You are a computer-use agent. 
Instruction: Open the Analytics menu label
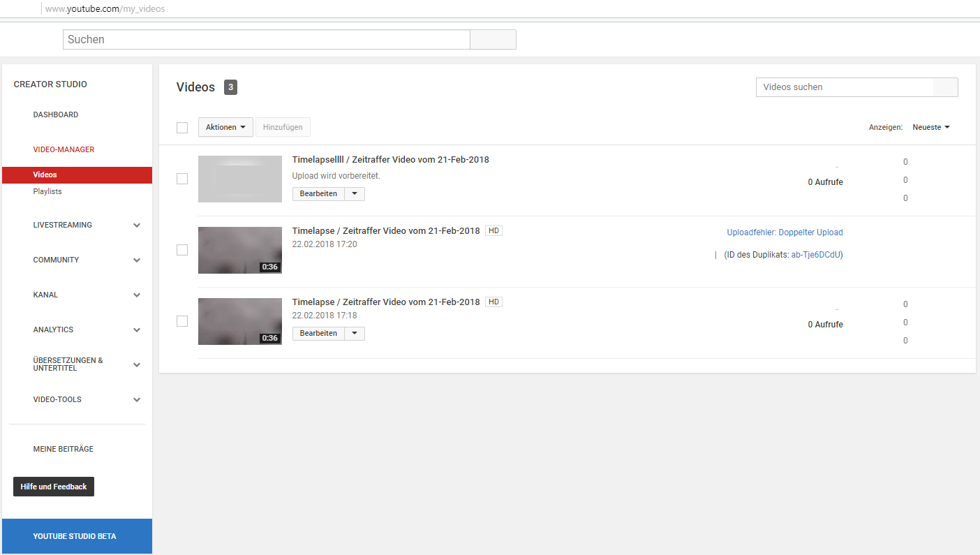pyautogui.click(x=53, y=330)
